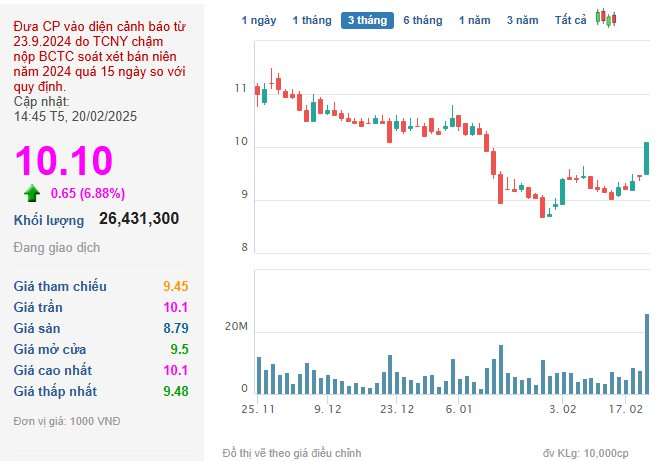
Task: Show the Tất cả full history range
Action: tap(570, 20)
